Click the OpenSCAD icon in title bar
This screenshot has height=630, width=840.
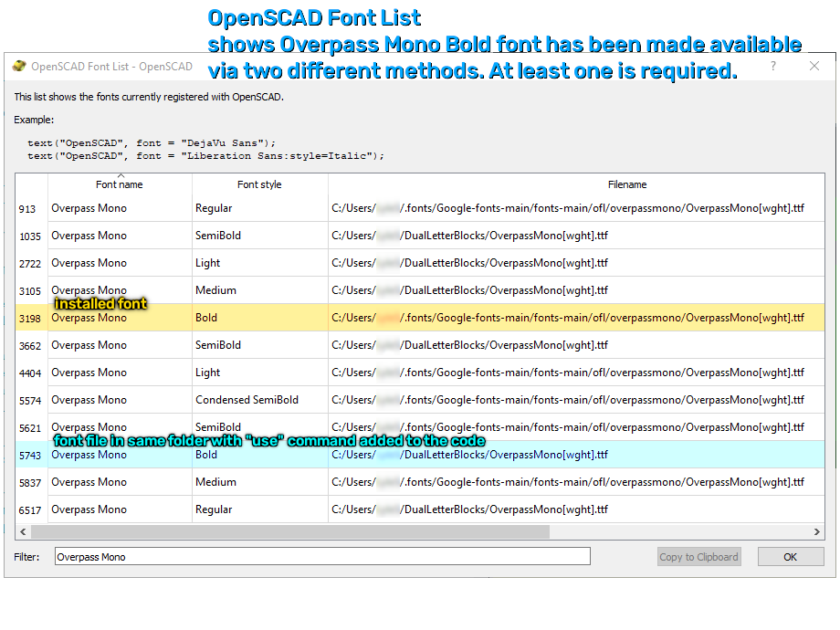click(18, 67)
